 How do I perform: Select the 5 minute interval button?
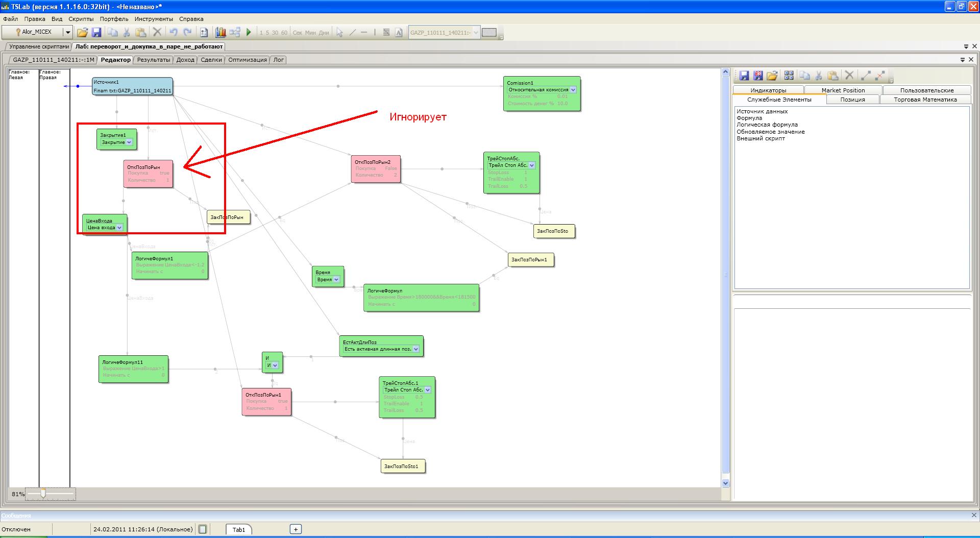click(x=267, y=33)
